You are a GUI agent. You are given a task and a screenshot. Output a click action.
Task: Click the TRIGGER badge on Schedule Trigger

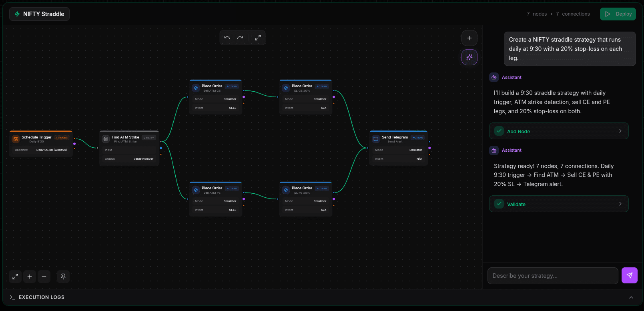coord(62,138)
